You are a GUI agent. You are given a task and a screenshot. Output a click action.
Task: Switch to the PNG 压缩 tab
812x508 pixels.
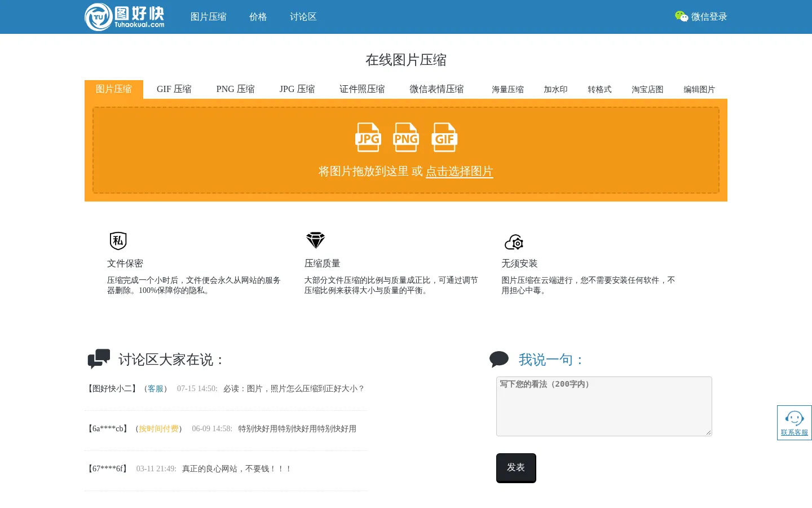pos(236,89)
